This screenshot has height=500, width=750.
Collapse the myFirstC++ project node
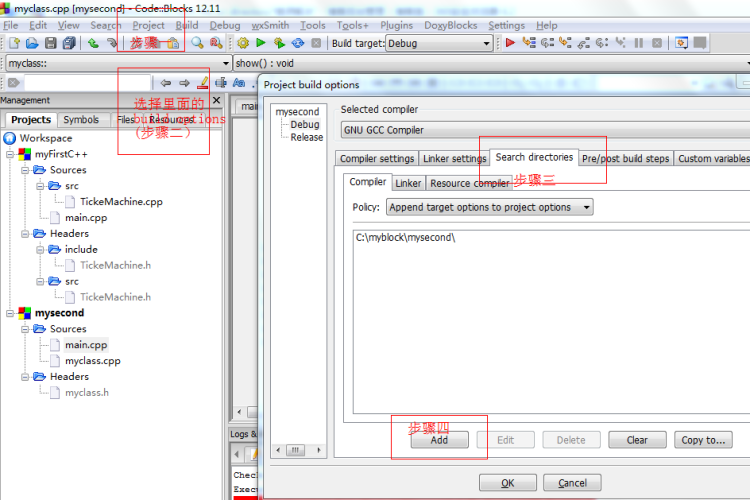coord(10,154)
